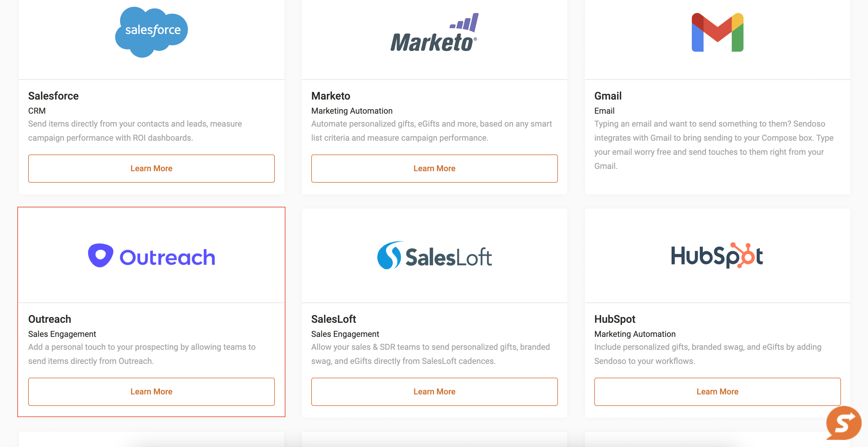The width and height of the screenshot is (868, 447).
Task: Select the Marketo card heading
Action: 331,96
